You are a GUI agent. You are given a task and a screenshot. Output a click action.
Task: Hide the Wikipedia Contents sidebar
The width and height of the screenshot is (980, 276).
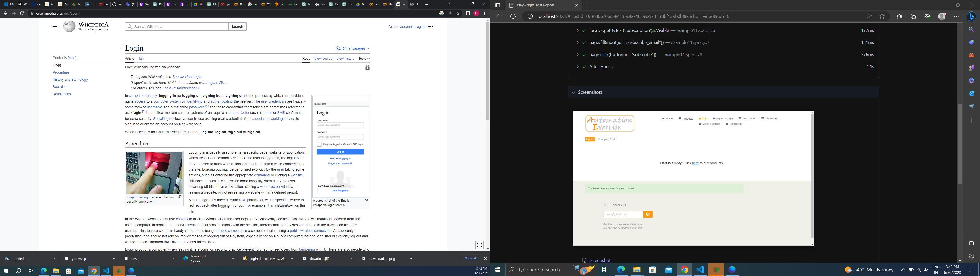coord(72,58)
